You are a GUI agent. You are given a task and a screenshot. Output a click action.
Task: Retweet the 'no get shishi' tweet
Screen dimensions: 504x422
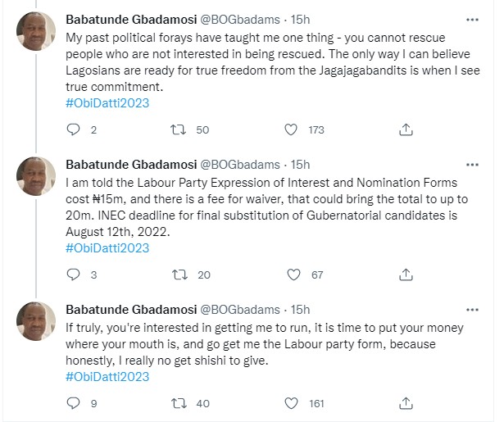click(x=178, y=403)
